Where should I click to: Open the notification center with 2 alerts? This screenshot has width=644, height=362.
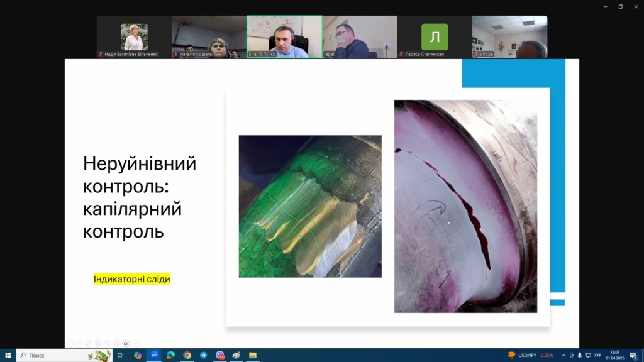pyautogui.click(x=634, y=355)
